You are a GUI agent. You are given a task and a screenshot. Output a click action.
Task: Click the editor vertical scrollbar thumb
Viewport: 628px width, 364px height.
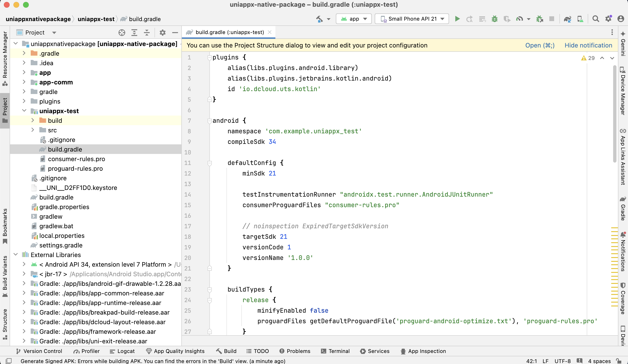click(614, 113)
